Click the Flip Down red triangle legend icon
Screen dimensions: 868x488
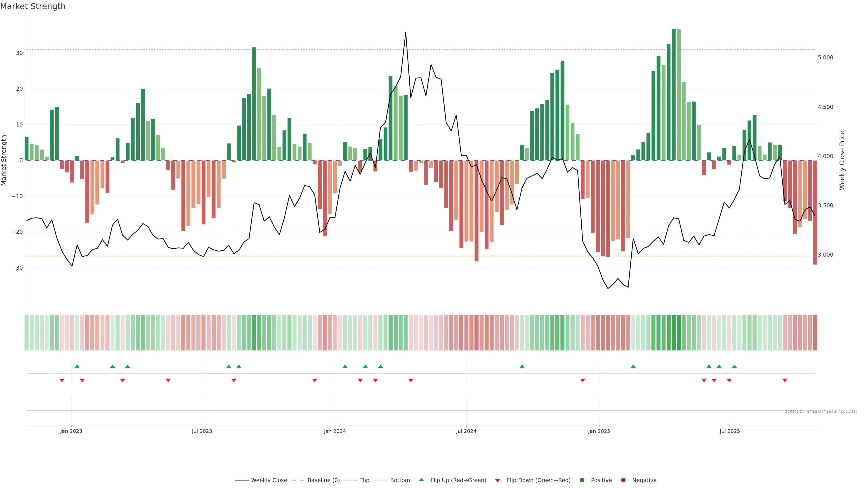point(497,481)
